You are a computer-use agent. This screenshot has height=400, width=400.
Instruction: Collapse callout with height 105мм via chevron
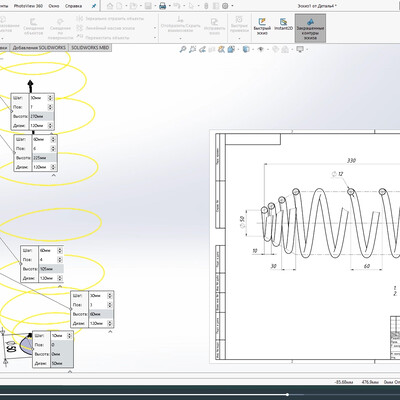point(60,286)
